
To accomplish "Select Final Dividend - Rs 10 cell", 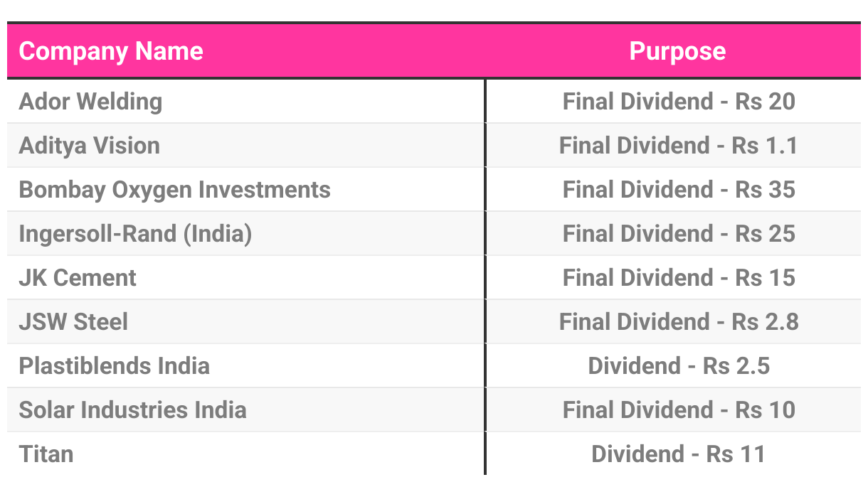I will point(679,410).
